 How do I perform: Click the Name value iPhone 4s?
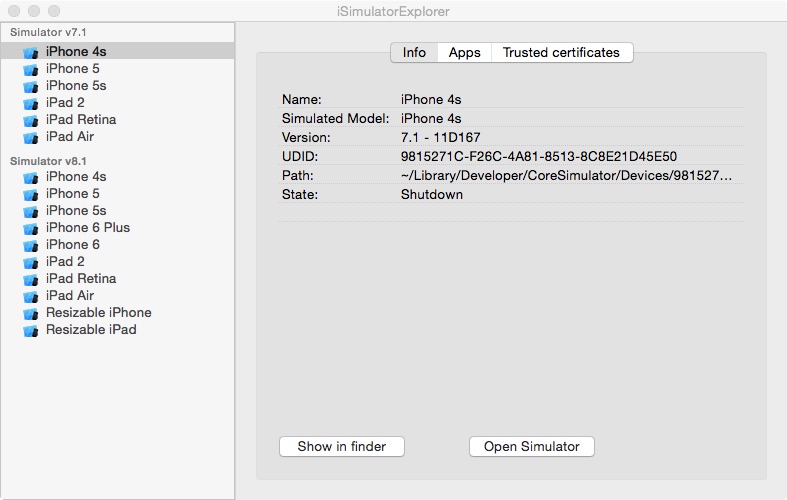[431, 99]
